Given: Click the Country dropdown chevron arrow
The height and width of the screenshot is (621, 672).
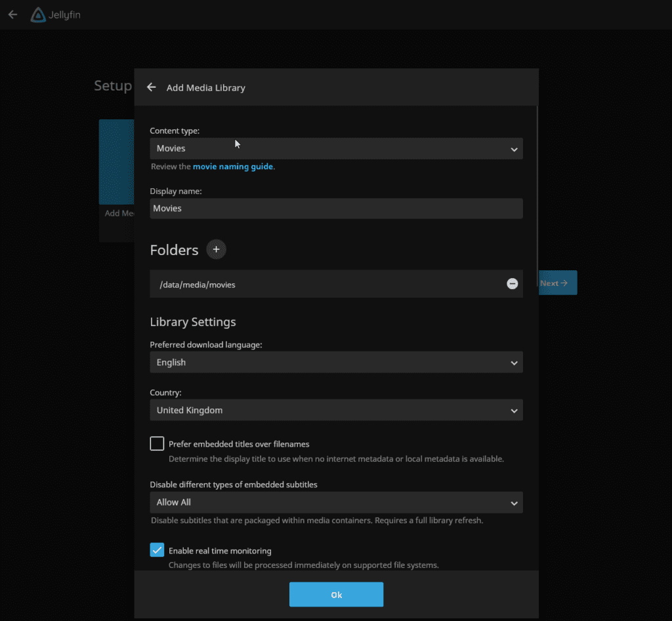Looking at the screenshot, I should 514,411.
